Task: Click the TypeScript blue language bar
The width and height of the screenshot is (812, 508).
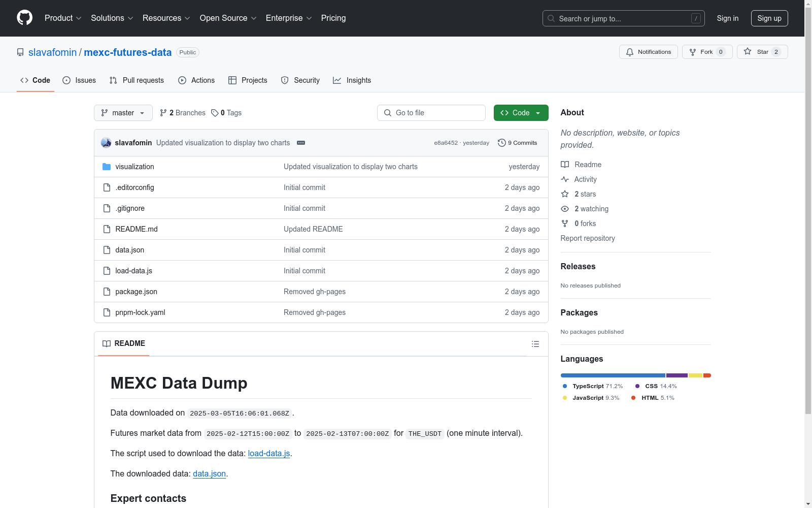Action: point(613,375)
